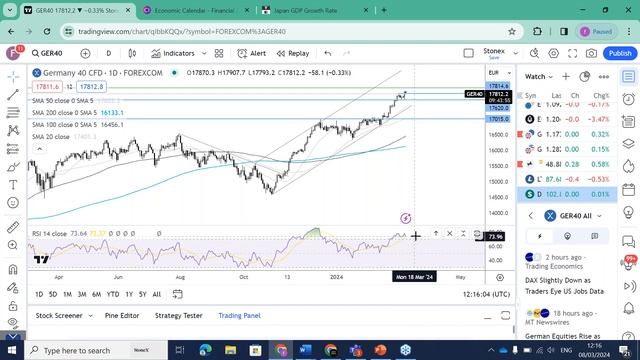Expand the Watch list dropdown
Viewport: 640px width, 360px height.
click(539, 77)
